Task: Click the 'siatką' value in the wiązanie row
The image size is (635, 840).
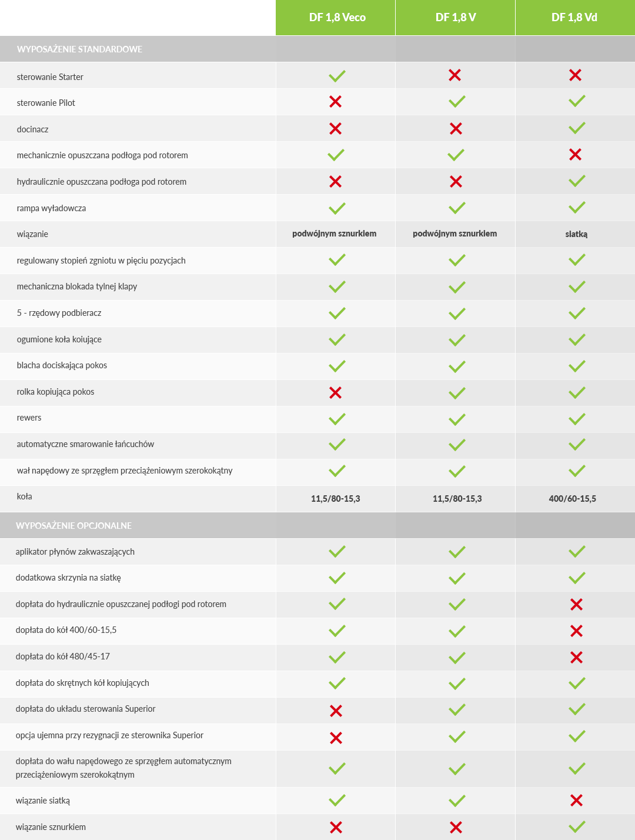Action: tap(576, 234)
